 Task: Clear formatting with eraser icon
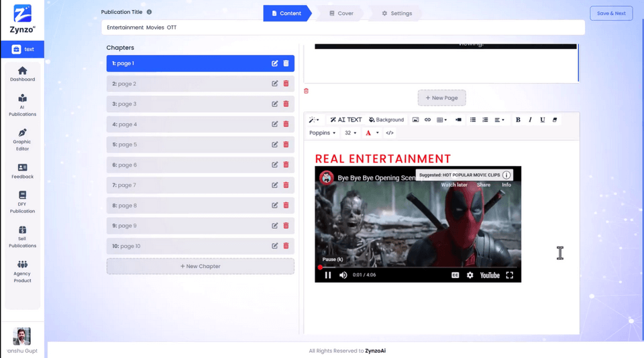(555, 120)
